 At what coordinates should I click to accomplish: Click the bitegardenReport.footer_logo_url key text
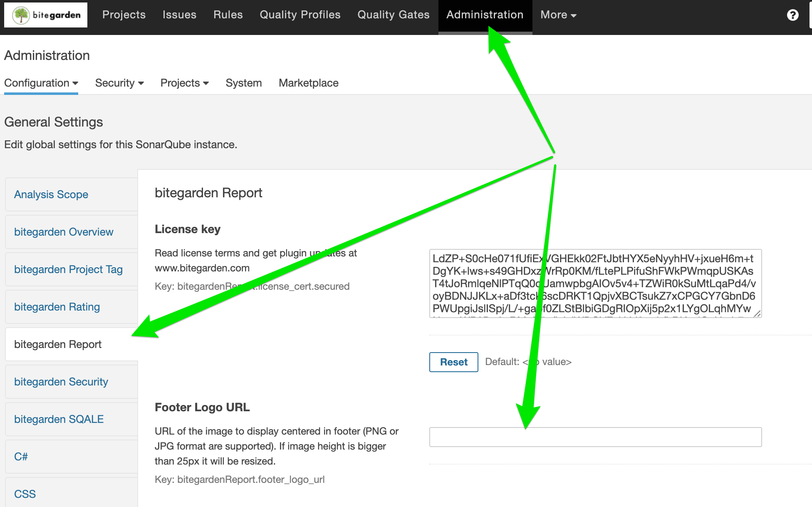[x=240, y=480]
